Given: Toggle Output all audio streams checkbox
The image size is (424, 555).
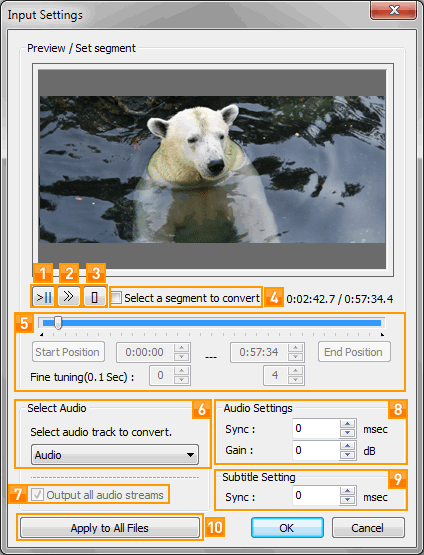Looking at the screenshot, I should [37, 494].
